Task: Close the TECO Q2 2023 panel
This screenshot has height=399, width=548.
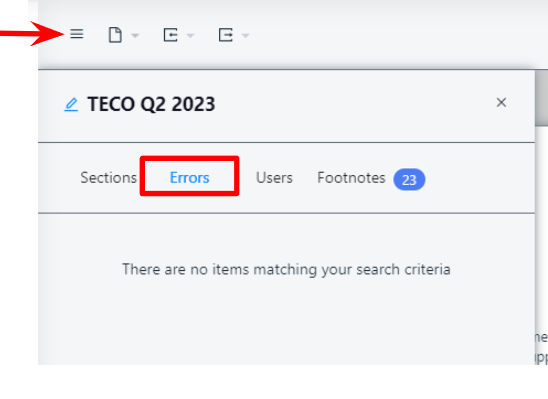Action: 501,102
